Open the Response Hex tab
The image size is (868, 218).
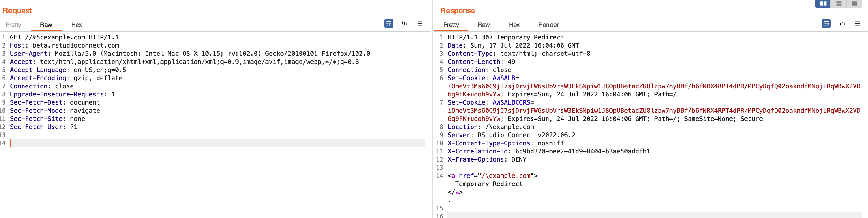(x=514, y=25)
